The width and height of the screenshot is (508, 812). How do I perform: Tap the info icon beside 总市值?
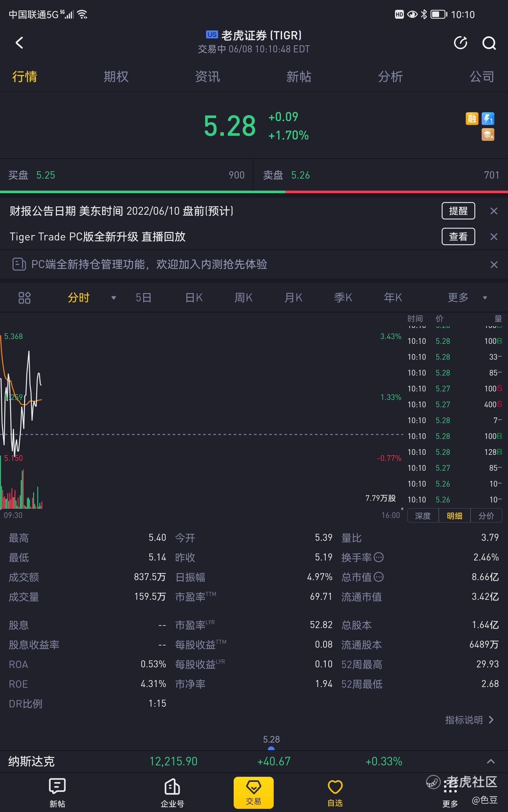point(379,577)
